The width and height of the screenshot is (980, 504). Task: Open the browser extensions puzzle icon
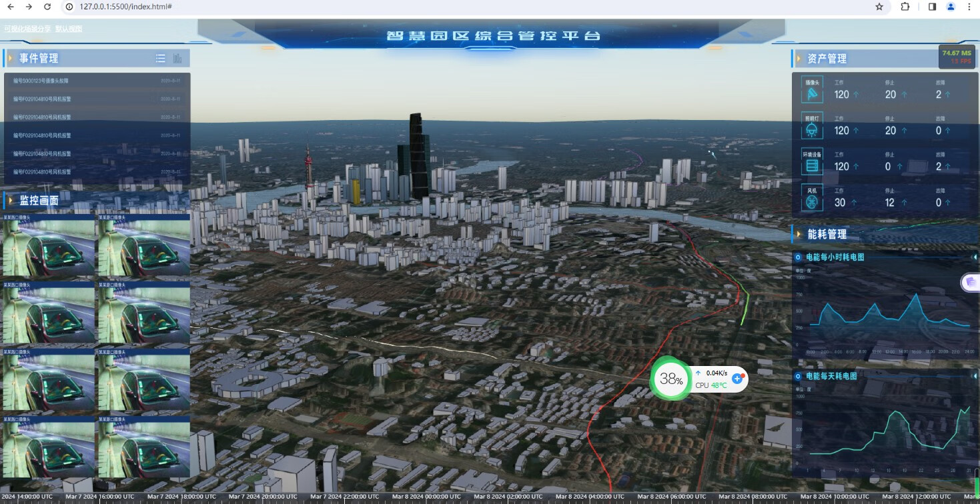(905, 7)
